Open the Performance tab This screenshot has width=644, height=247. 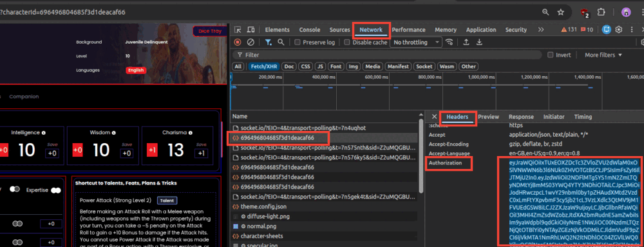point(408,30)
